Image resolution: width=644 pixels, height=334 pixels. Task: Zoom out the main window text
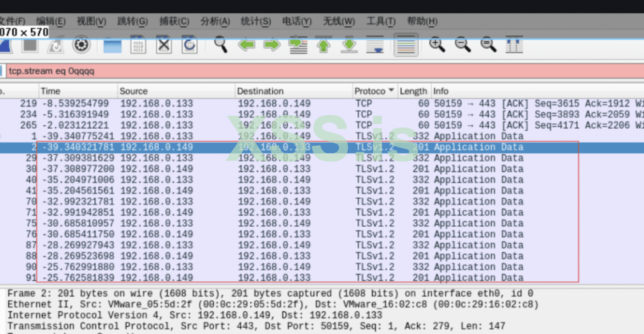[463, 45]
